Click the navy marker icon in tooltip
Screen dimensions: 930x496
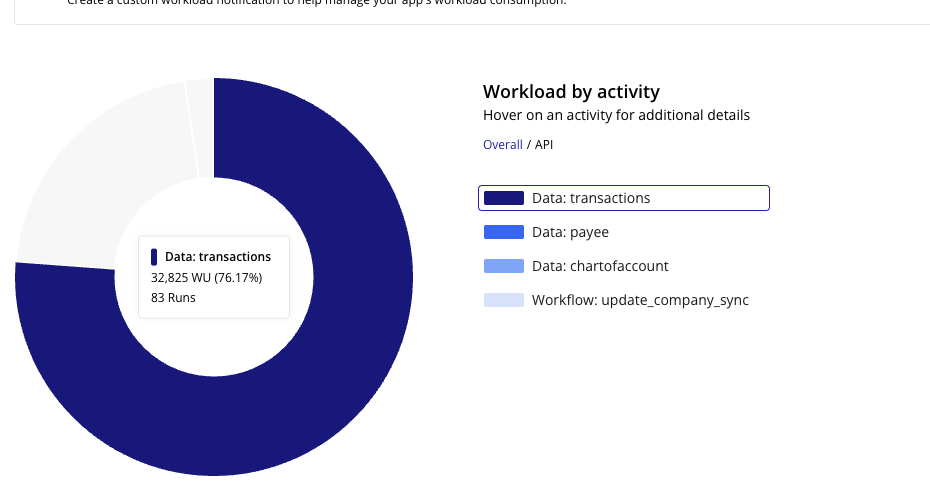[154, 257]
